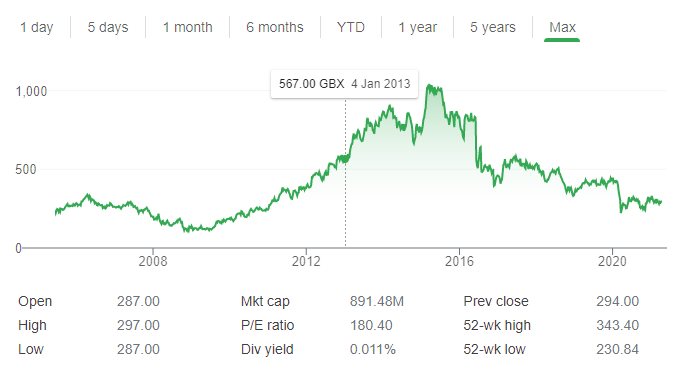
Task: Click the 2020 x-axis label
Action: [x=612, y=261]
